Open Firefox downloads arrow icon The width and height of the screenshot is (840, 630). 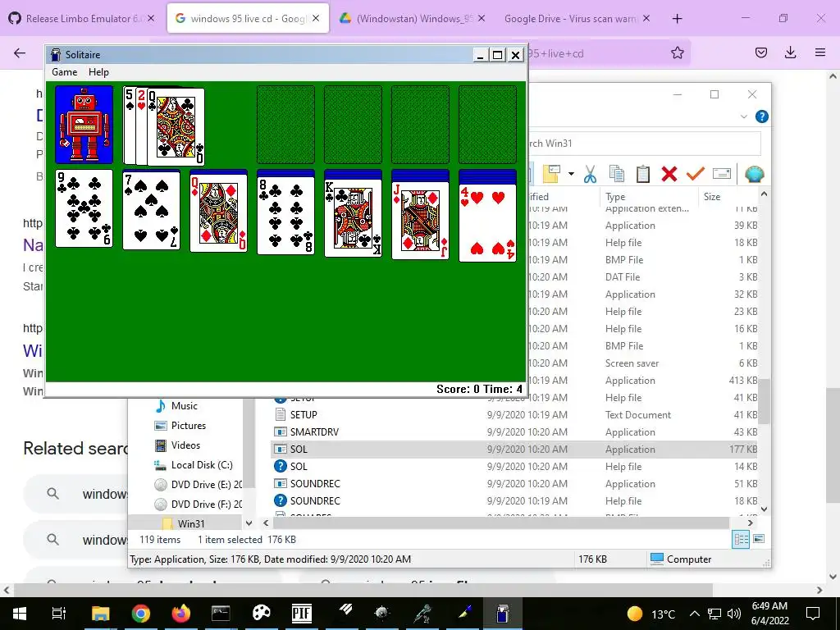[790, 52]
